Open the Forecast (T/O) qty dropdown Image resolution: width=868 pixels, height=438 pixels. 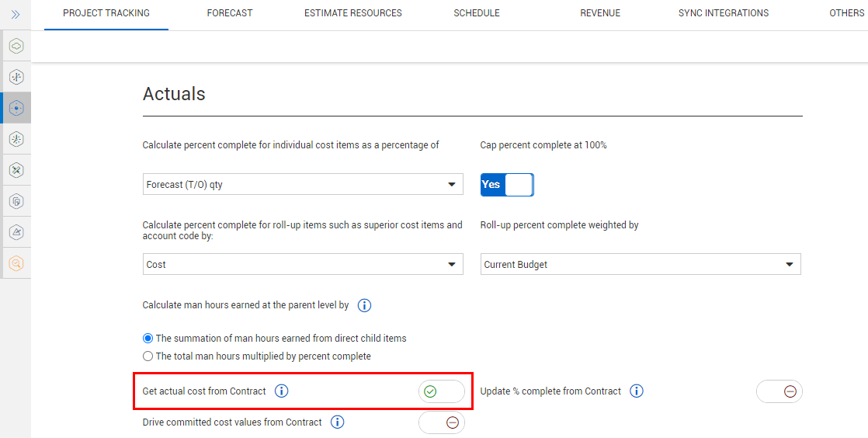click(303, 184)
